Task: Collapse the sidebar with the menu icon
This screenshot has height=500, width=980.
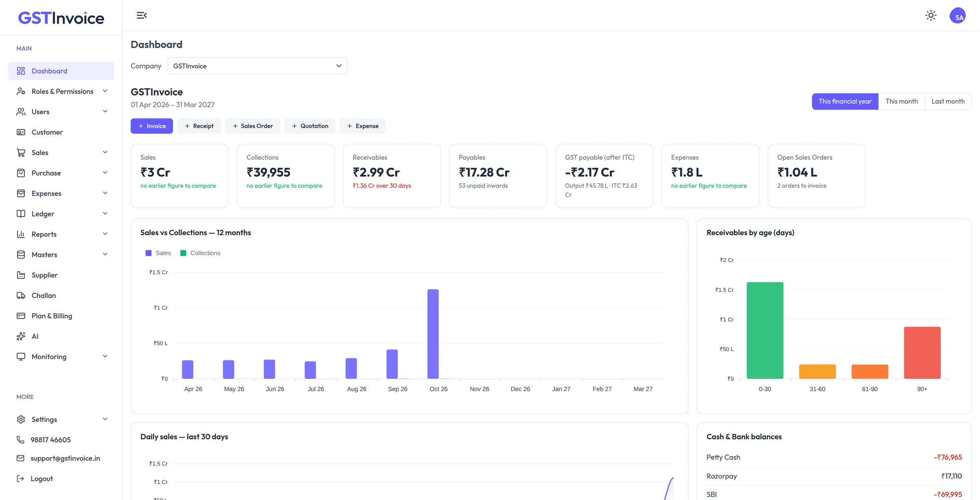Action: [142, 16]
